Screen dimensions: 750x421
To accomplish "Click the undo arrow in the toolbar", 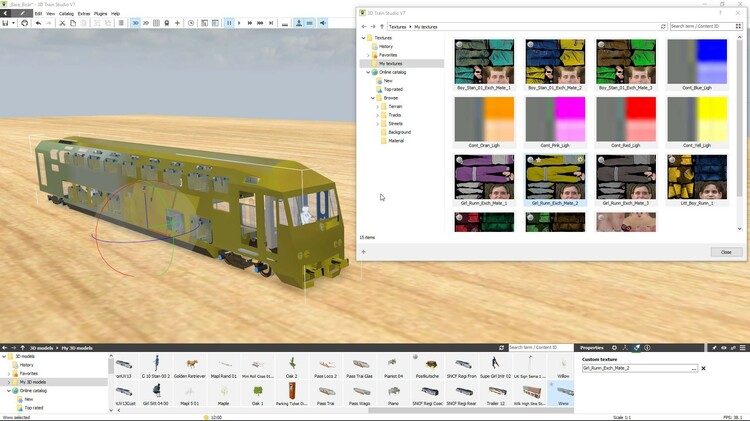I will 37,23.
